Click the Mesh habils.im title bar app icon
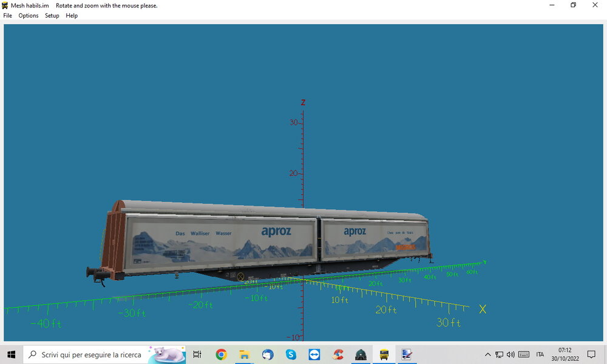Screen dimensions: 607x364 (5, 5)
